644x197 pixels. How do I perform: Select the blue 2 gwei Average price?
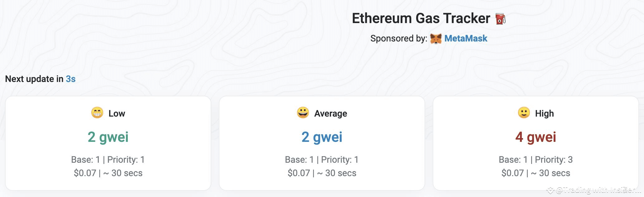(322, 137)
